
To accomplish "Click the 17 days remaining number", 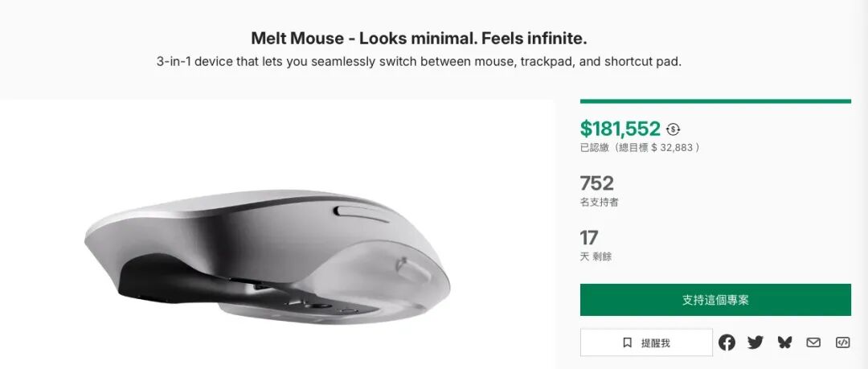I will pyautogui.click(x=589, y=238).
